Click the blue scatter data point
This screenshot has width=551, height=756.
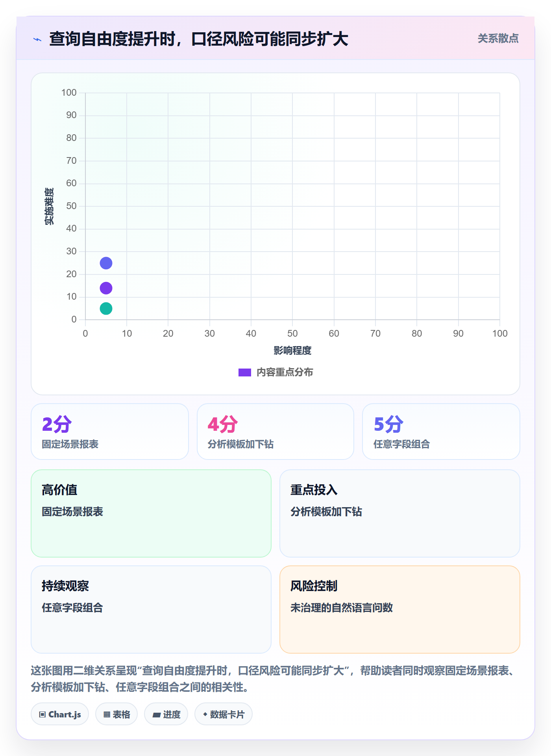(106, 263)
